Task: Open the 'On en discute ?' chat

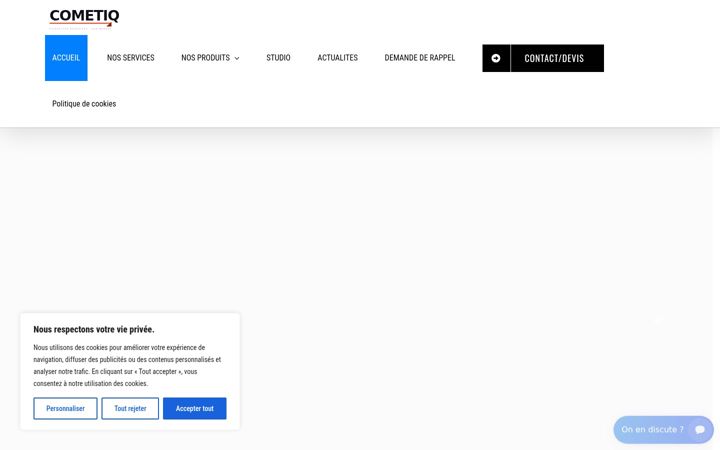Action: (x=664, y=430)
